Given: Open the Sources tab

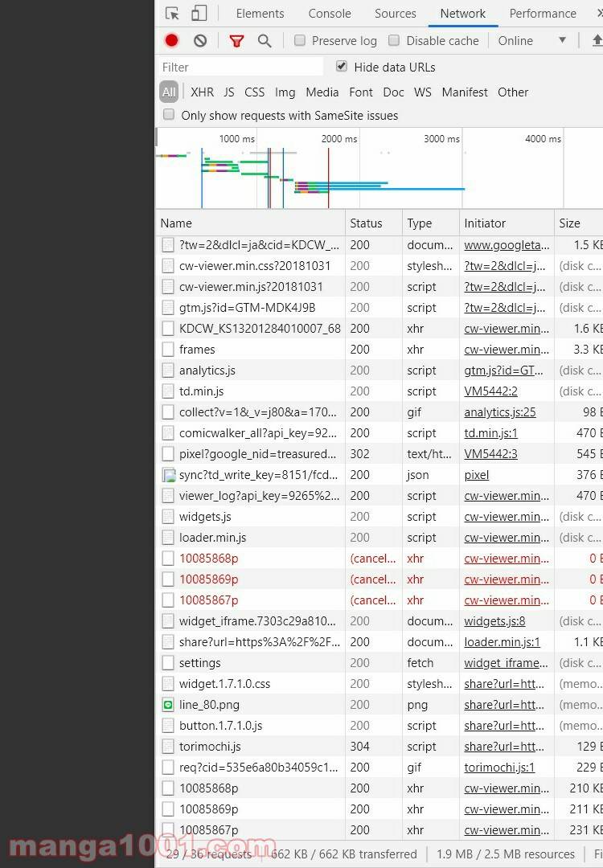Looking at the screenshot, I should [395, 14].
